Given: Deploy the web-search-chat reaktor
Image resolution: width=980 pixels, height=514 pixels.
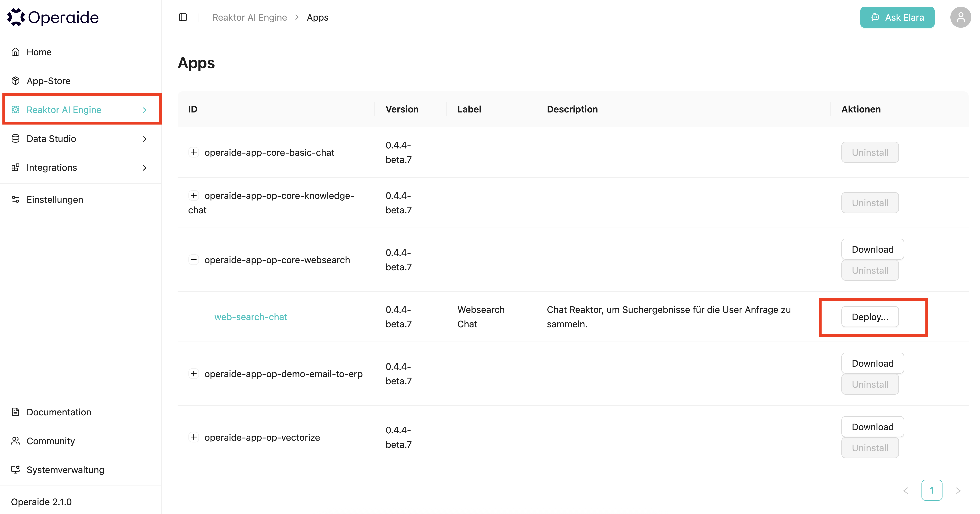Looking at the screenshot, I should click(870, 317).
